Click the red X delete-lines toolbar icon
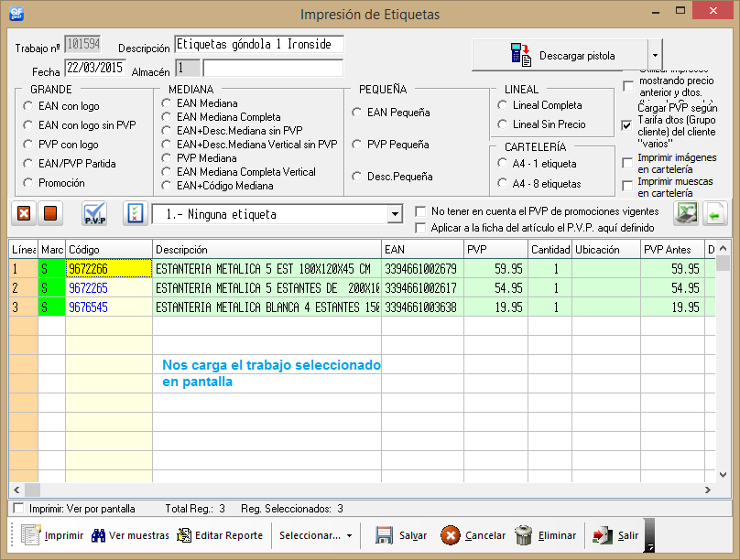The width and height of the screenshot is (740, 560). 24,213
